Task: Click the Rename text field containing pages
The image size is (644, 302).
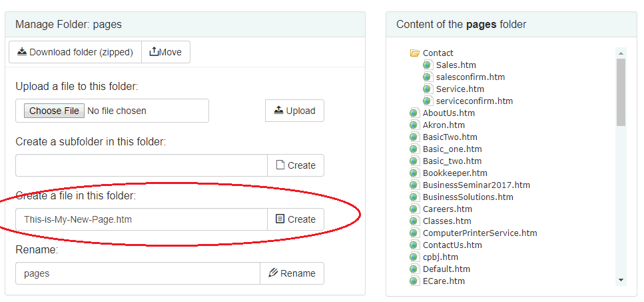Action: [x=137, y=273]
